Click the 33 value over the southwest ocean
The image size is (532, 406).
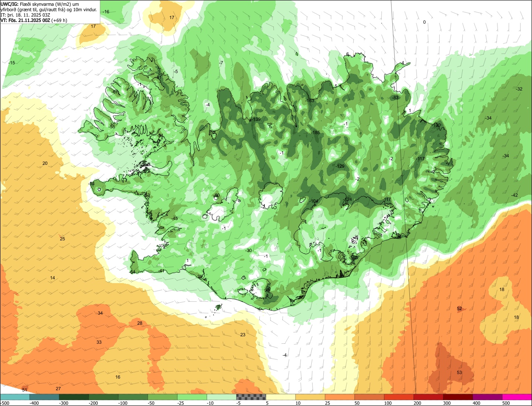pos(99,342)
